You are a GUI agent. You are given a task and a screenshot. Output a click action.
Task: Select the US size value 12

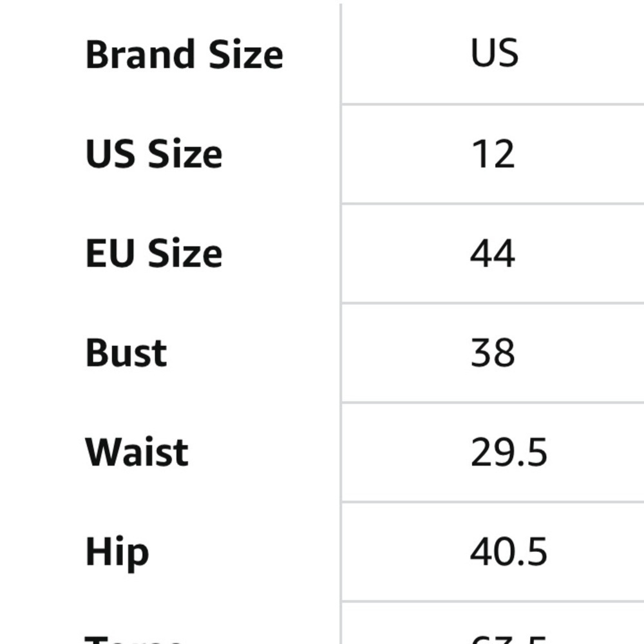[x=493, y=154]
